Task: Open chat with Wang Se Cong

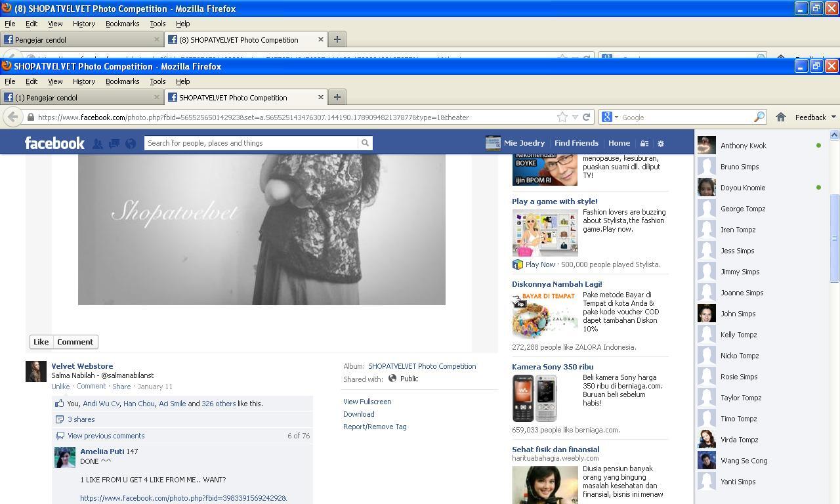Action: pyautogui.click(x=760, y=461)
